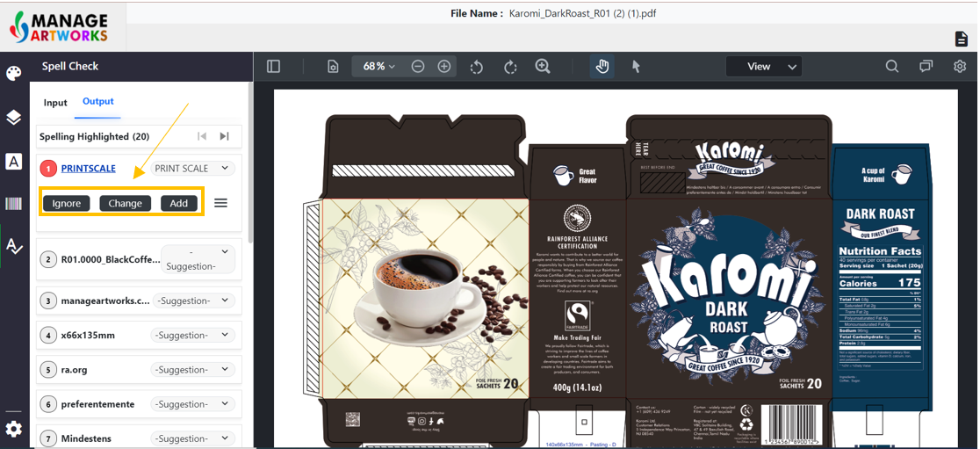Open viewer settings gear icon

coord(960,66)
